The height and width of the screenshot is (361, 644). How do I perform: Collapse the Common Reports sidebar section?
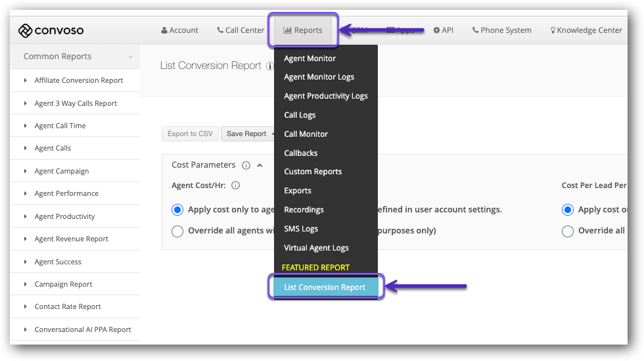point(131,57)
